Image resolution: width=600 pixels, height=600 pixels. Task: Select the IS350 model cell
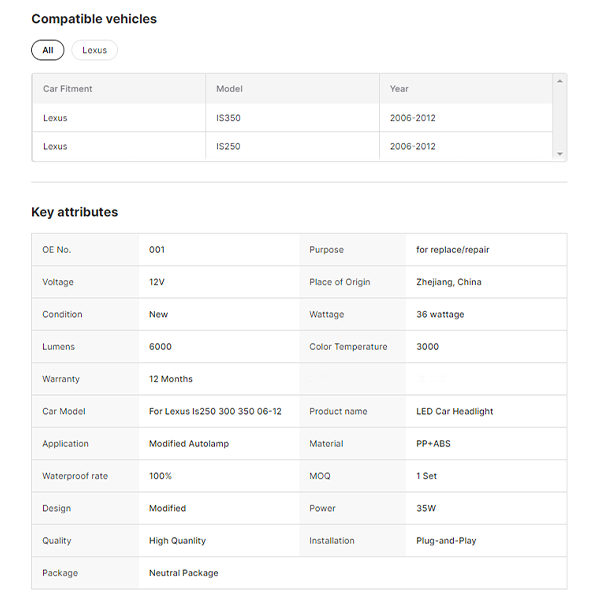point(228,118)
